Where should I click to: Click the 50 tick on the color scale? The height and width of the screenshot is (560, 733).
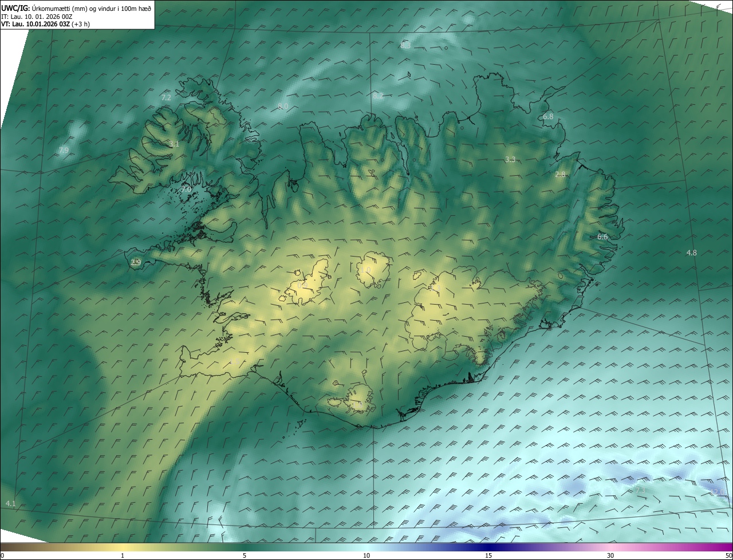click(x=728, y=555)
